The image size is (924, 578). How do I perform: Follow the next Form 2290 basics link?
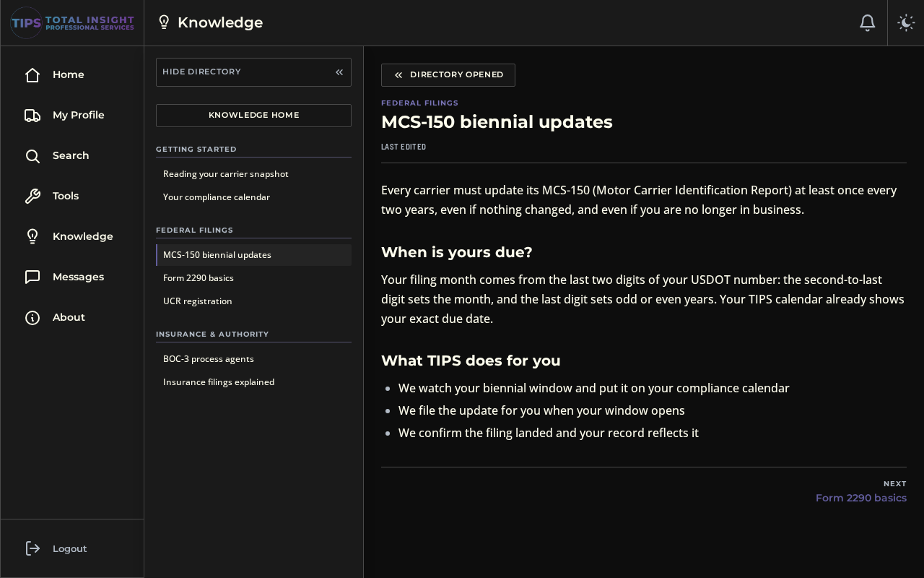pyautogui.click(x=860, y=498)
